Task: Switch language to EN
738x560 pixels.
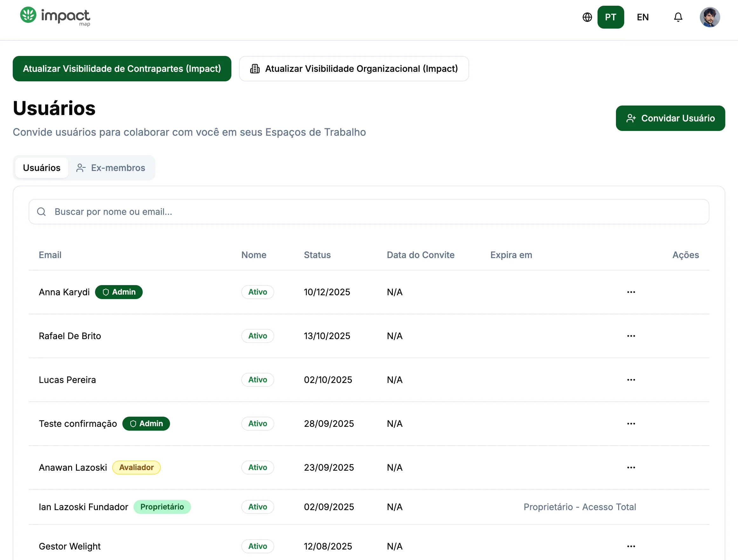Action: point(642,17)
